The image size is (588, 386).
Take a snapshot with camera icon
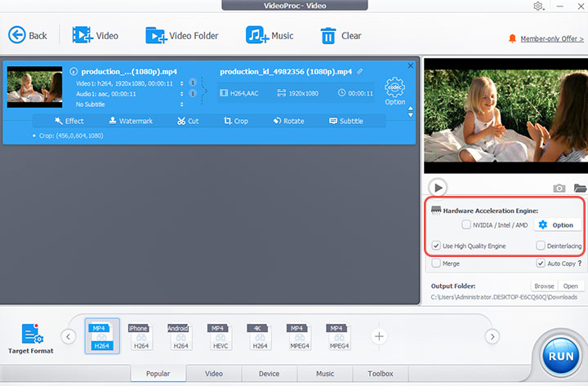(x=559, y=188)
